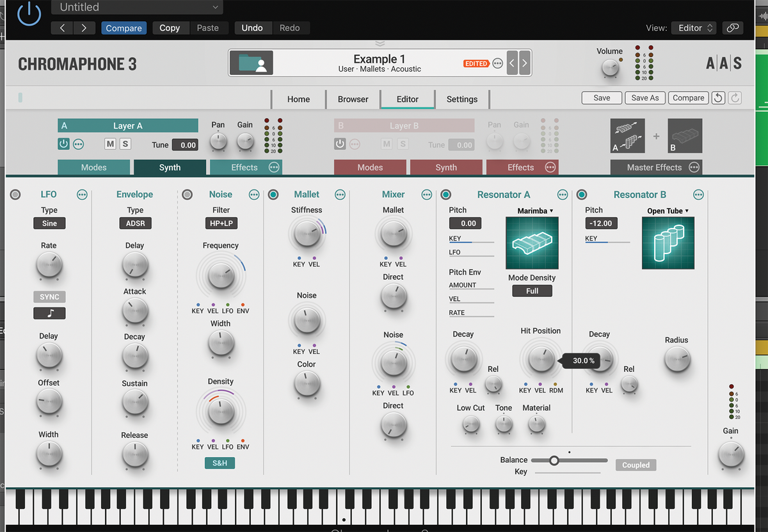Open the LFO options ellipsis menu
The height and width of the screenshot is (532, 768).
(82, 195)
